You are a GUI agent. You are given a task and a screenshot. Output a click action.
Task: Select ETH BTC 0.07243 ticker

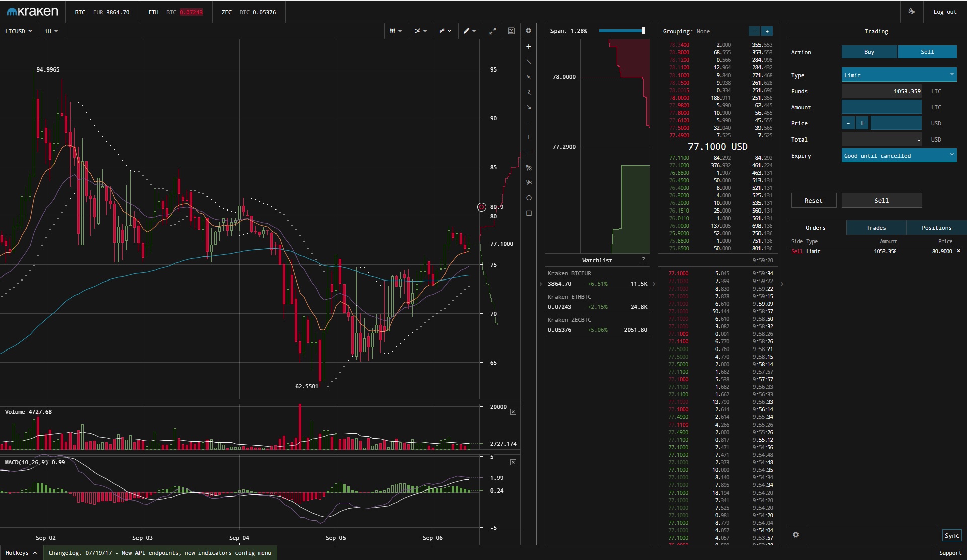pos(176,12)
